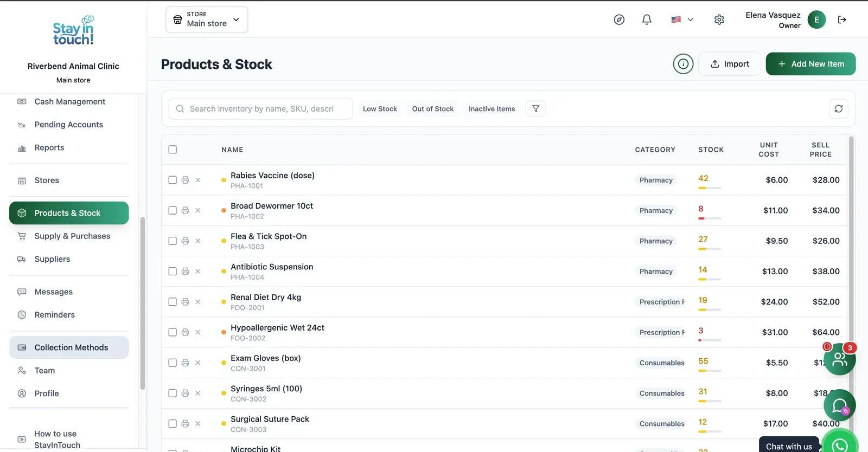Open the advanced filter funnel icon
Viewport: 868px width, 452px height.
(535, 109)
